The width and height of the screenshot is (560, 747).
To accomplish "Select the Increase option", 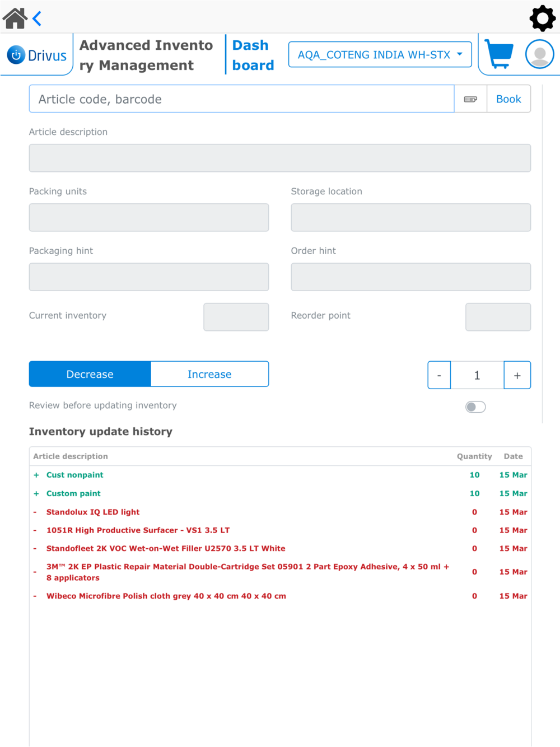I will pyautogui.click(x=209, y=374).
